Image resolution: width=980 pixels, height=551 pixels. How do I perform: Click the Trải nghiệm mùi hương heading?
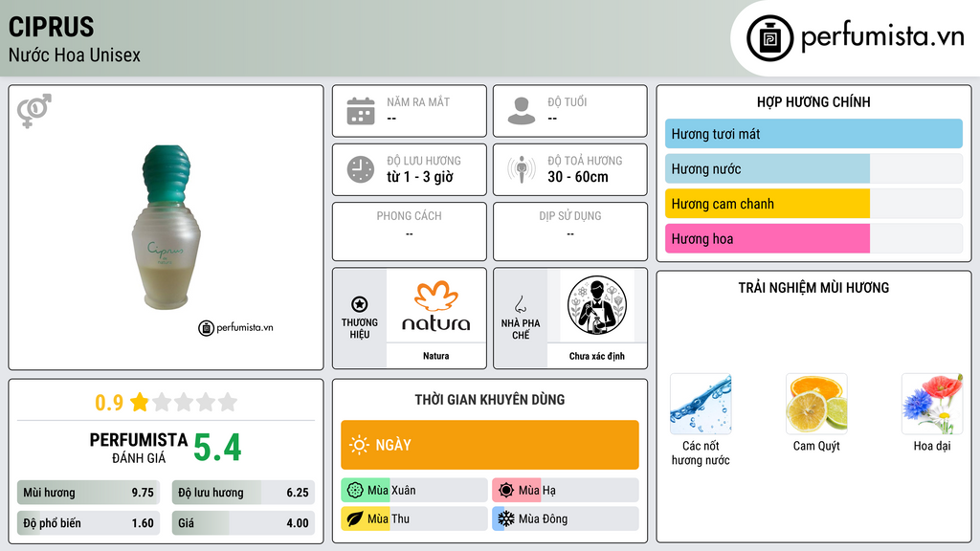(813, 288)
